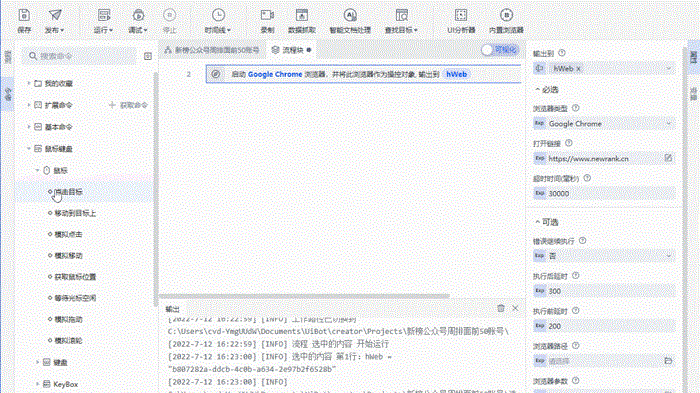The width and height of the screenshot is (700, 393).
Task: Clear output with the trash icon
Action: tap(501, 308)
